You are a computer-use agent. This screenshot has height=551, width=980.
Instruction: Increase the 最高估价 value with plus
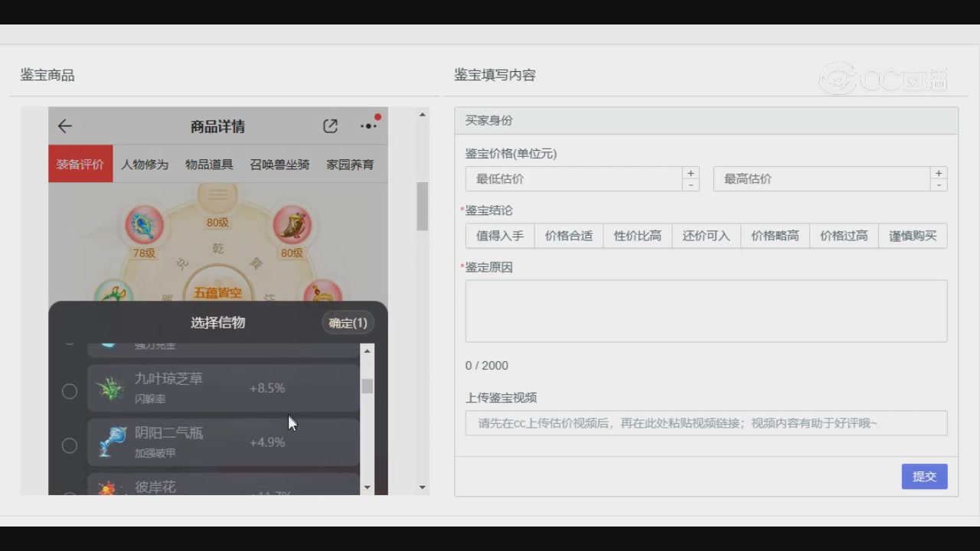[x=939, y=173]
